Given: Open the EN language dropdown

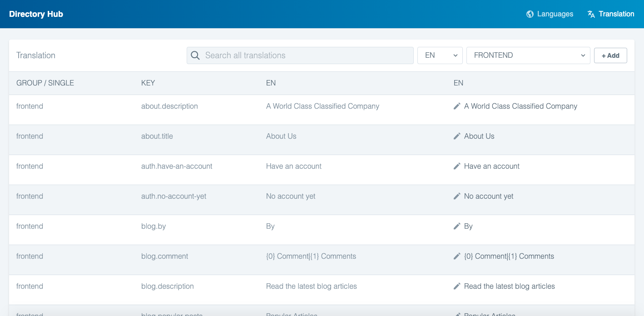Looking at the screenshot, I should click(440, 55).
